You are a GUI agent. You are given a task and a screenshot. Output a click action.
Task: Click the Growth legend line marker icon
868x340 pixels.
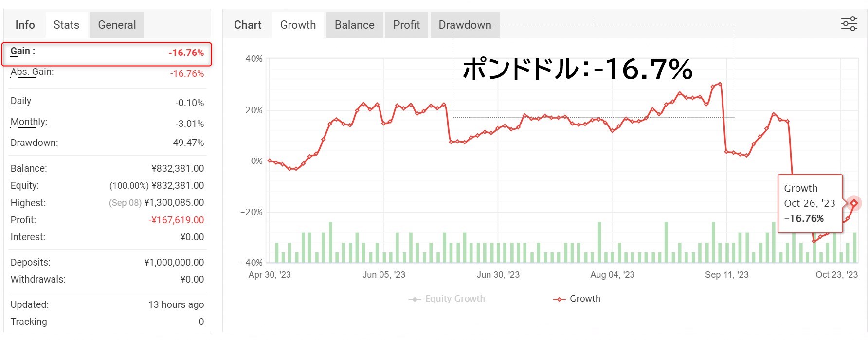pos(559,299)
